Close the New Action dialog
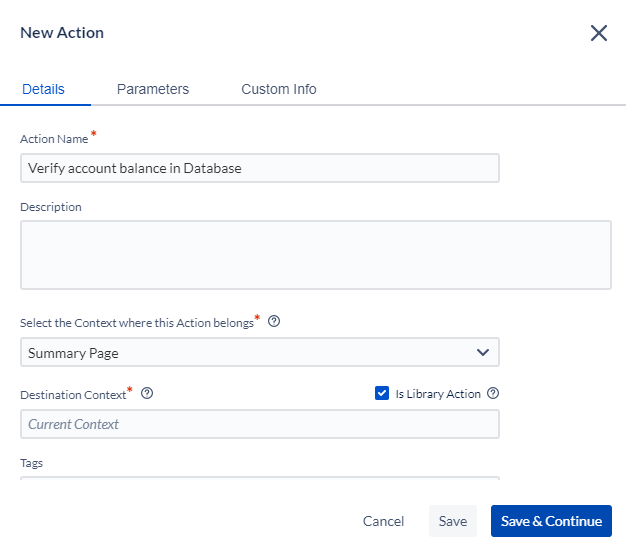Screen dimensions: 626x559 click(x=598, y=33)
